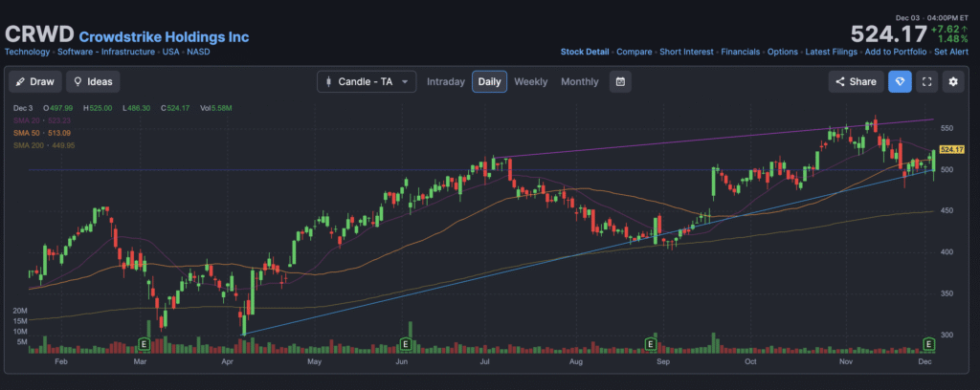Enter fullscreen chart mode
The image size is (980, 390).
pos(925,82)
